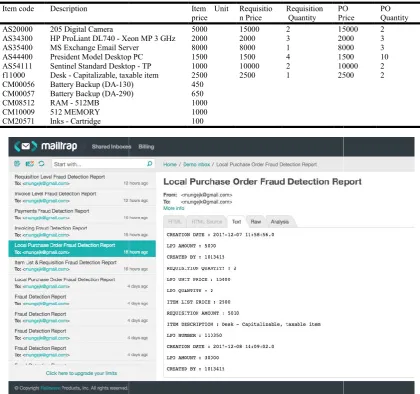Click the 'LPO AMOUNT : 5000' line

[191, 246]
